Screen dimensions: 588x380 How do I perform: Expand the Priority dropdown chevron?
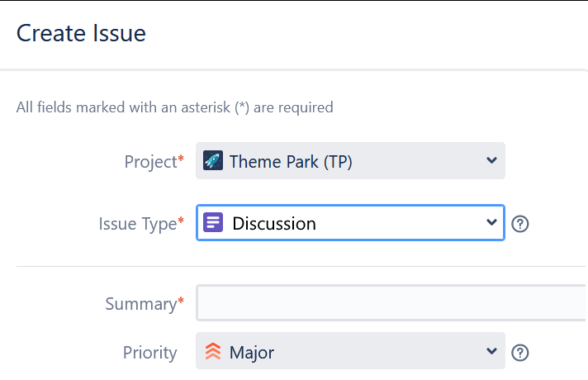tap(491, 351)
